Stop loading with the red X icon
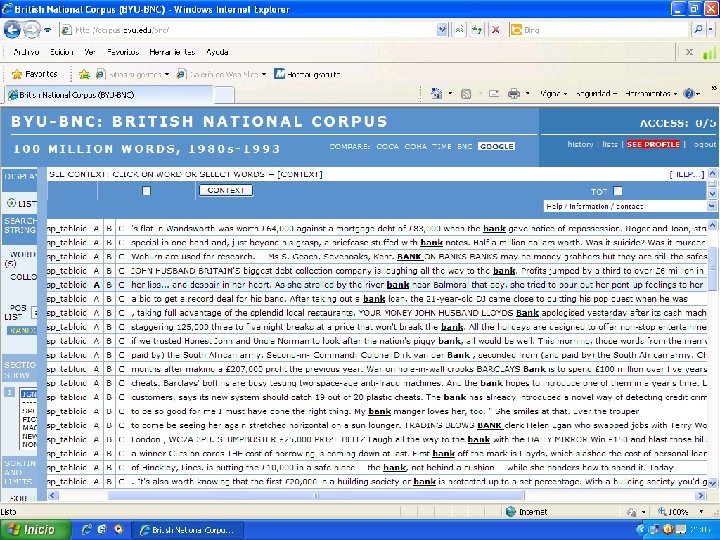Screen dimensions: 720x540 click(x=495, y=30)
